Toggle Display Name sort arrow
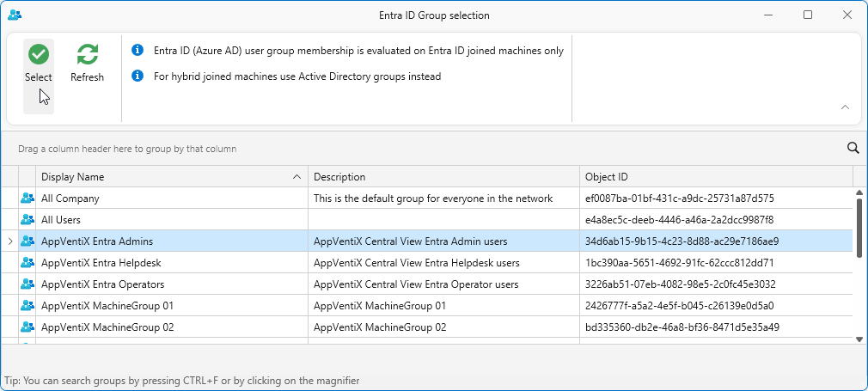The width and height of the screenshot is (868, 391). (297, 177)
